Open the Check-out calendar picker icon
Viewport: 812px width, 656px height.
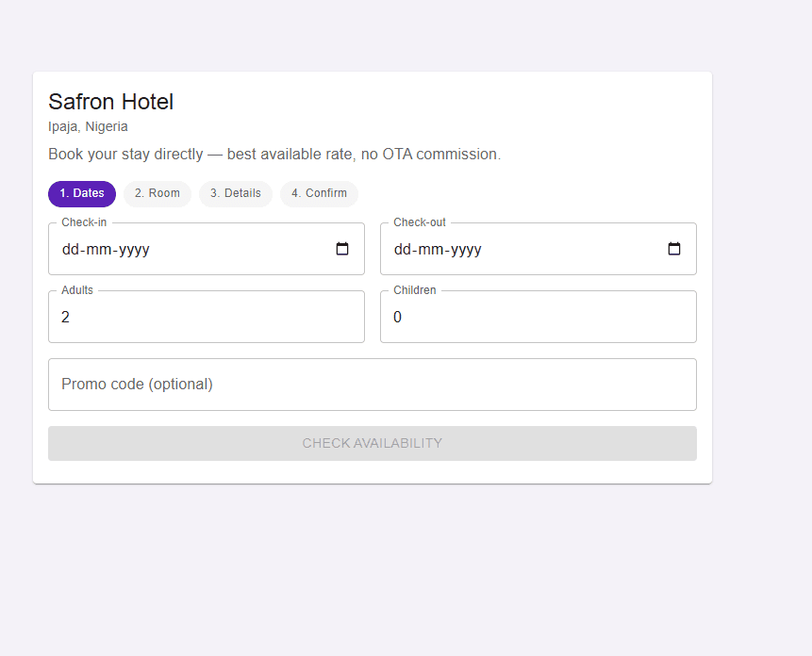674,249
